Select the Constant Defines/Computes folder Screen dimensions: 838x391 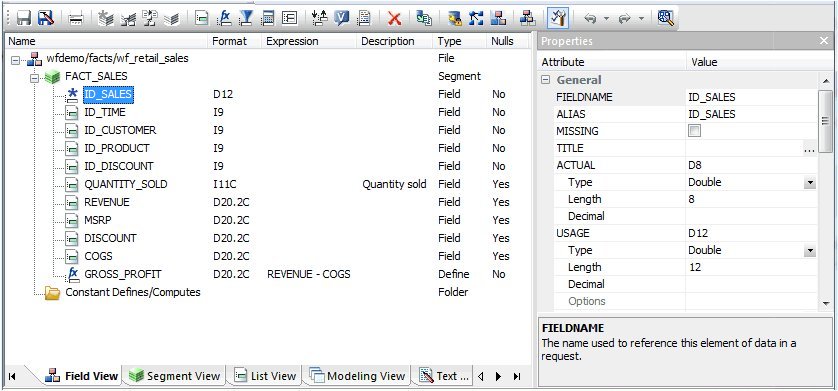[x=133, y=292]
